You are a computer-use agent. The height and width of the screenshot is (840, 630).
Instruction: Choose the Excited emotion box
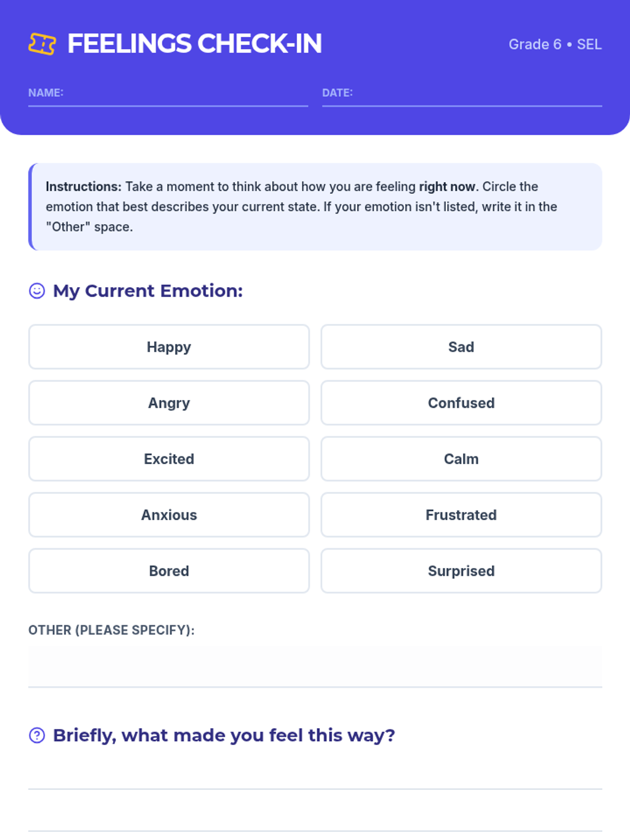pos(169,459)
